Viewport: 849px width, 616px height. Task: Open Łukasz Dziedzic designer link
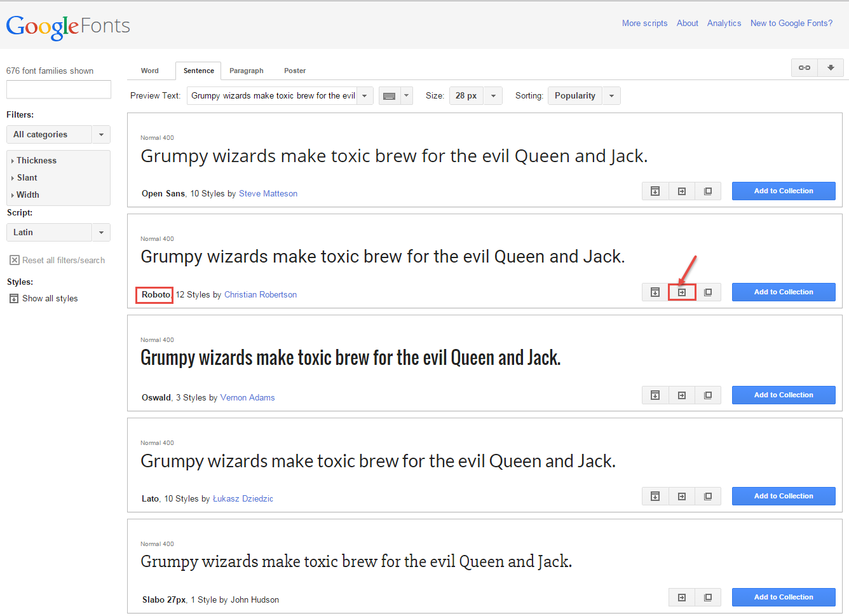pos(243,499)
